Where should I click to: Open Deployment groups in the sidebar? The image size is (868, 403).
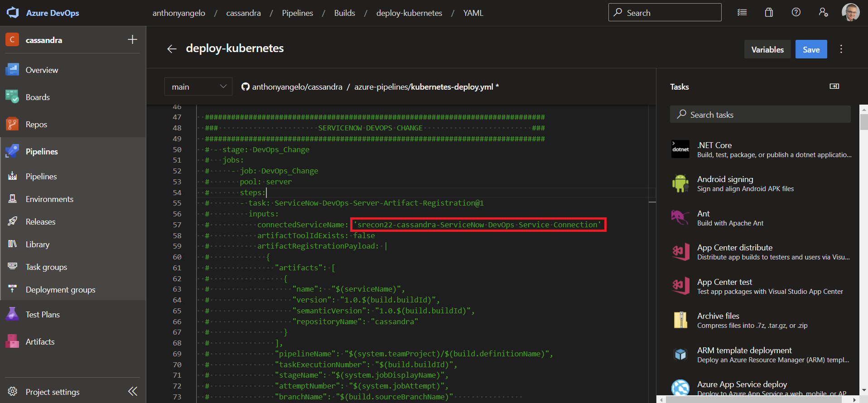pyautogui.click(x=73, y=289)
